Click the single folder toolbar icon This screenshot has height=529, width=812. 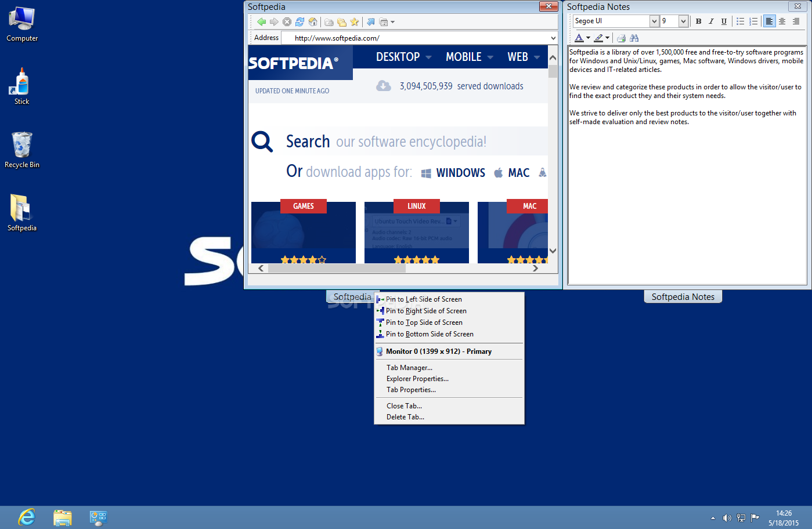tap(329, 22)
